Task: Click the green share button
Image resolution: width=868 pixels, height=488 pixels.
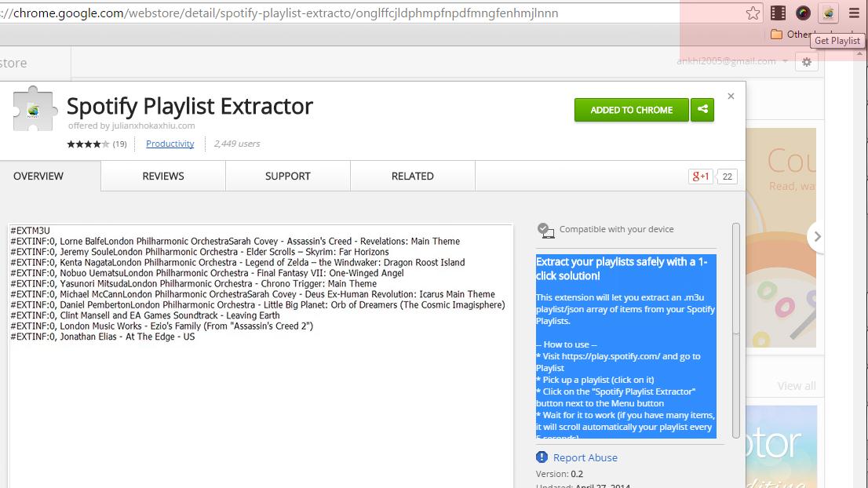Action: click(x=702, y=110)
